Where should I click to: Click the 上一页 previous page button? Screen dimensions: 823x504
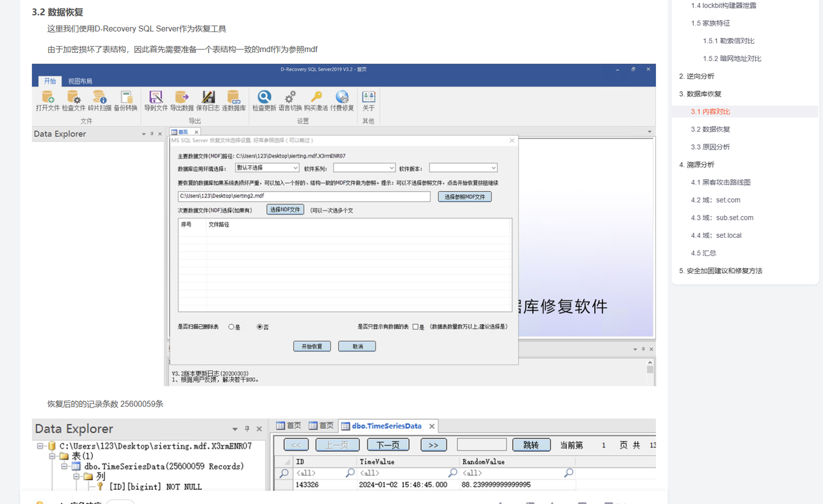(x=338, y=445)
